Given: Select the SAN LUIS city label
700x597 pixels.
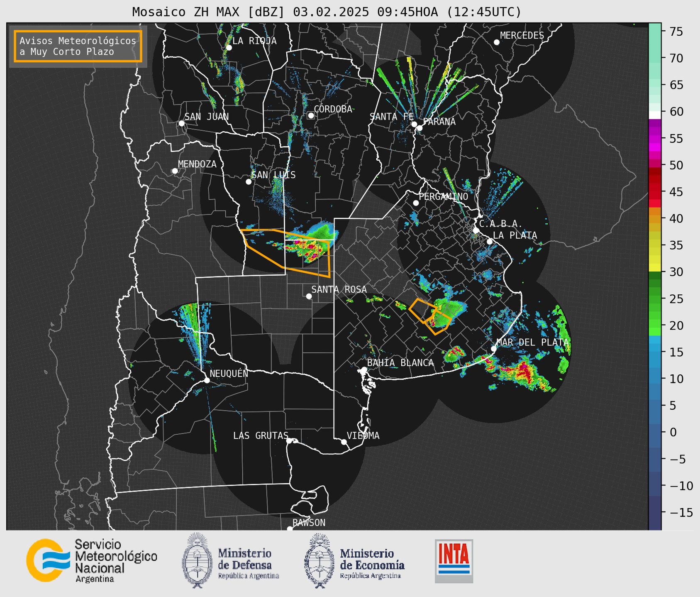Looking at the screenshot, I should click(x=274, y=175).
